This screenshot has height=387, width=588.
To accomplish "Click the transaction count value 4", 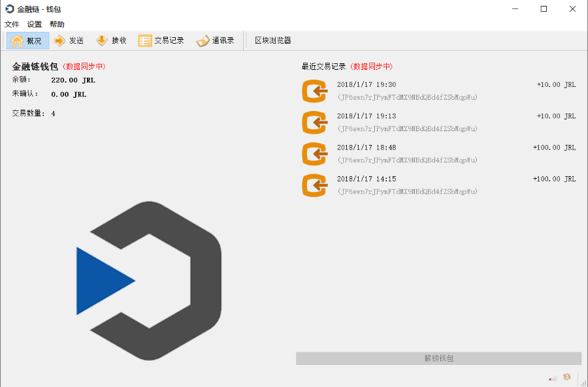I will (54, 114).
